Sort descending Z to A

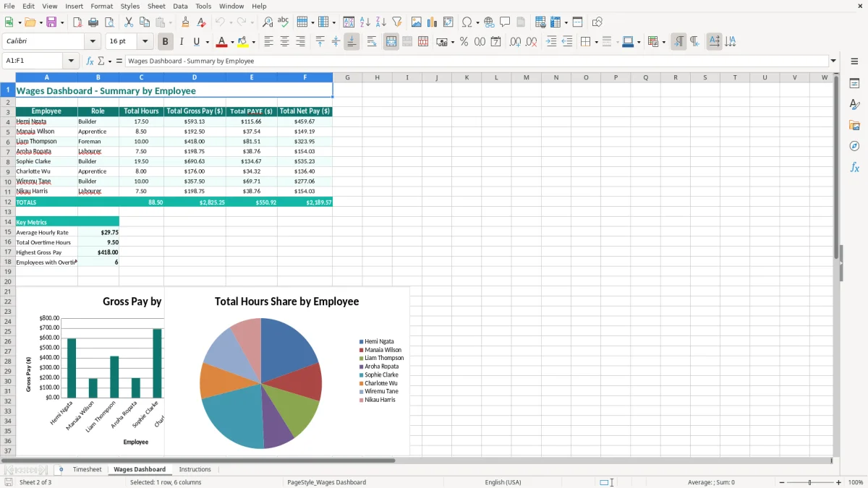coord(381,22)
